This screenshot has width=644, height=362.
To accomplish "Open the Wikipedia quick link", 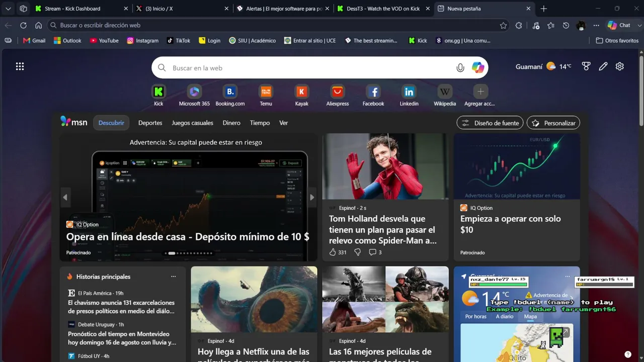I will point(445,96).
